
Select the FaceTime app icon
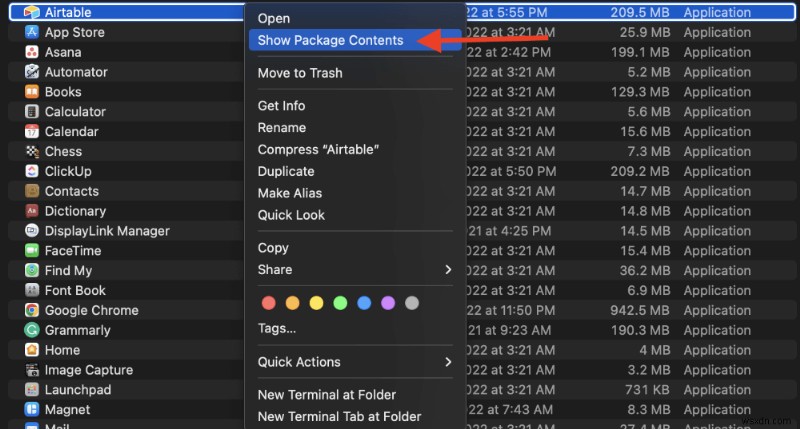[x=32, y=251]
